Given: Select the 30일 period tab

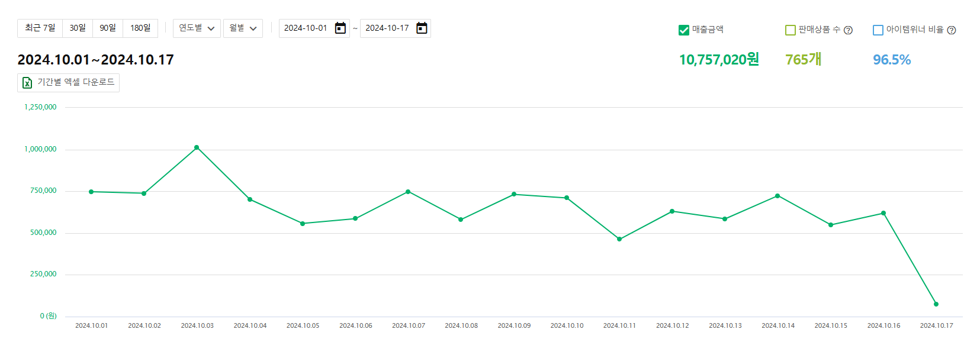Looking at the screenshot, I should (x=78, y=28).
